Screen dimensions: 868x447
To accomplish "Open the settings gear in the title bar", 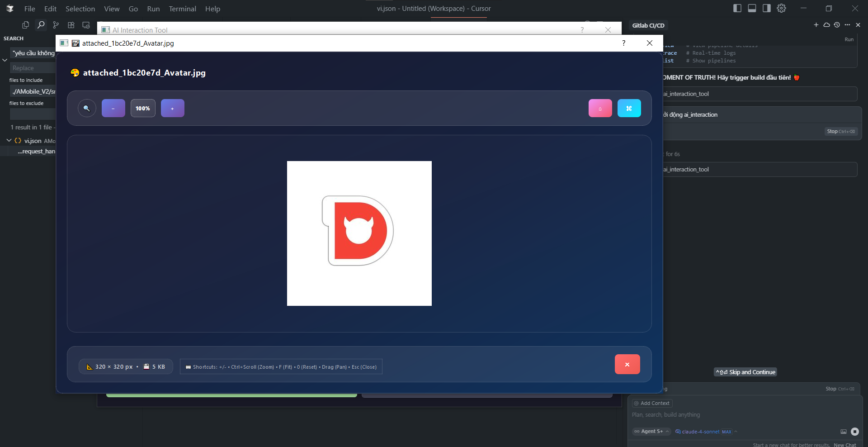I will click(782, 8).
